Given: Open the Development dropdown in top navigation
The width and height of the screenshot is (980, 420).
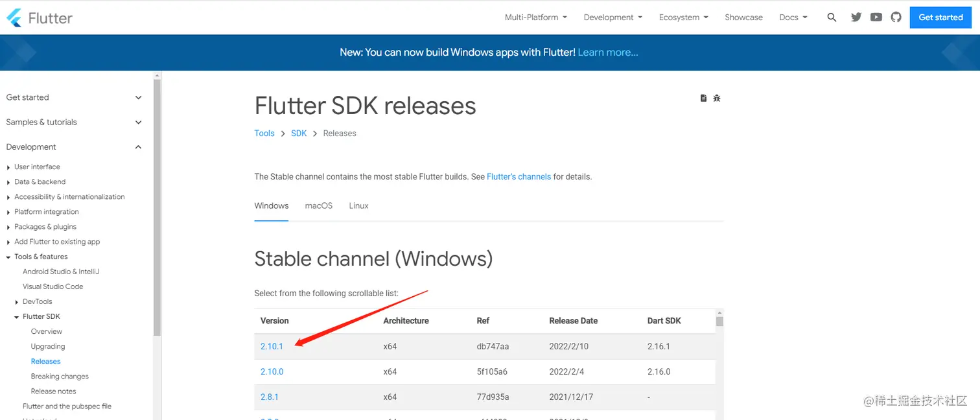Looking at the screenshot, I should [613, 17].
